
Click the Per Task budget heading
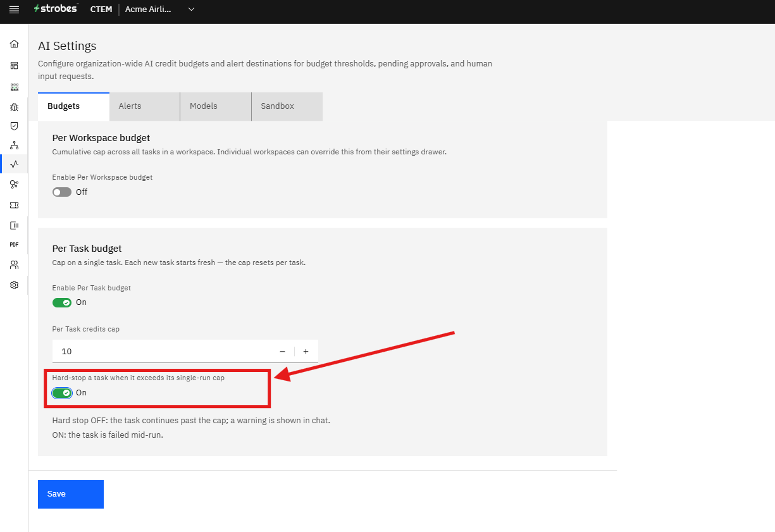pyautogui.click(x=87, y=249)
